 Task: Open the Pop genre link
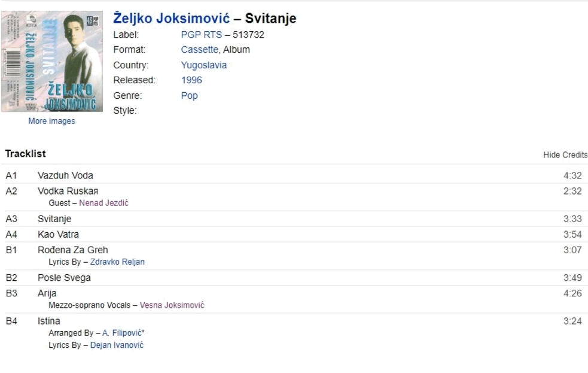(190, 96)
